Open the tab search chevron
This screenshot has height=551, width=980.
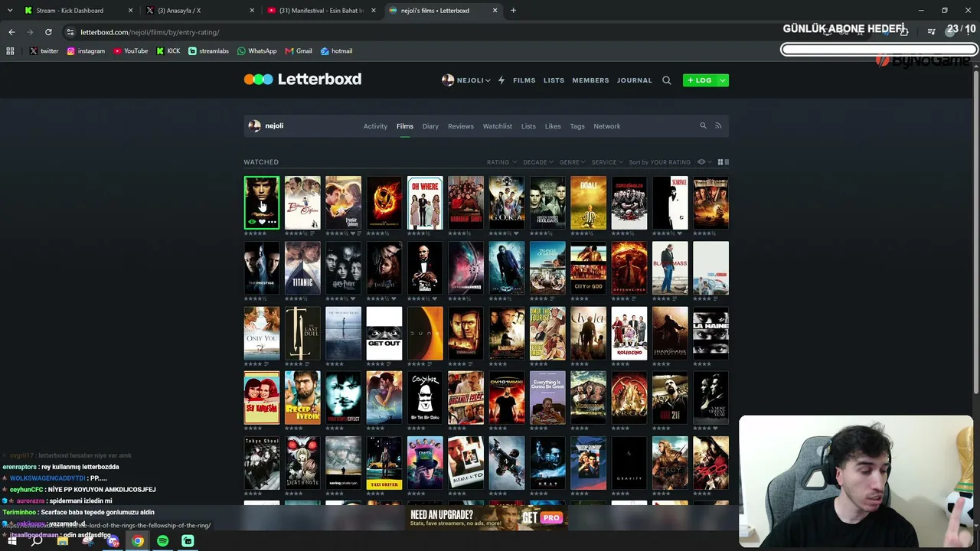coord(10,11)
